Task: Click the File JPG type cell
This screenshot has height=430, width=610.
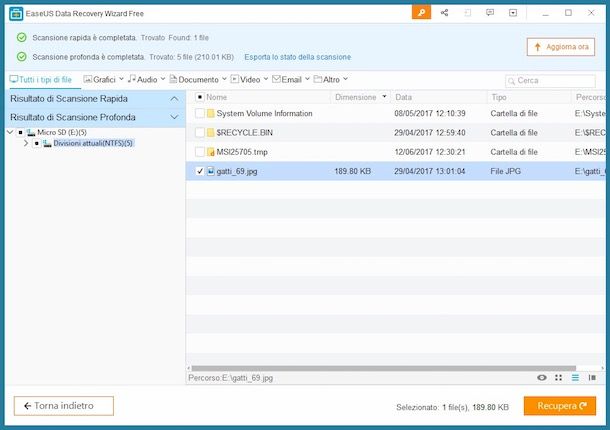Action: tap(505, 171)
